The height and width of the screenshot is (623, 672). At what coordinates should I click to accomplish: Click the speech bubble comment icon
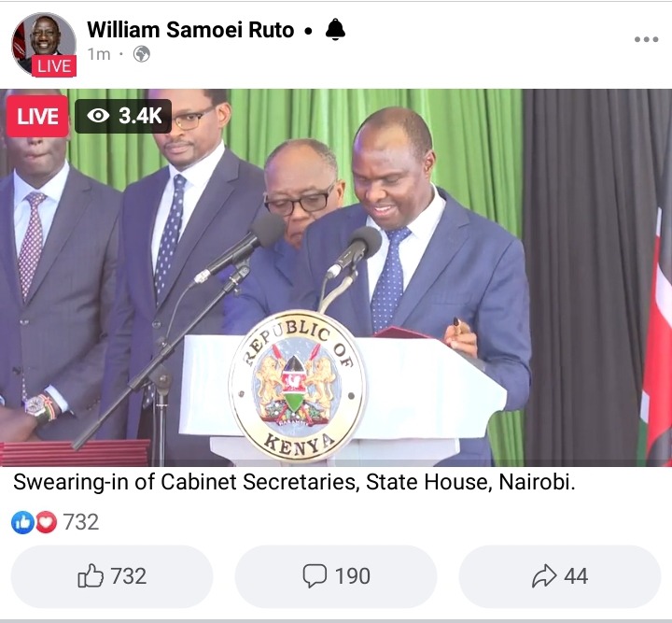coord(315,576)
